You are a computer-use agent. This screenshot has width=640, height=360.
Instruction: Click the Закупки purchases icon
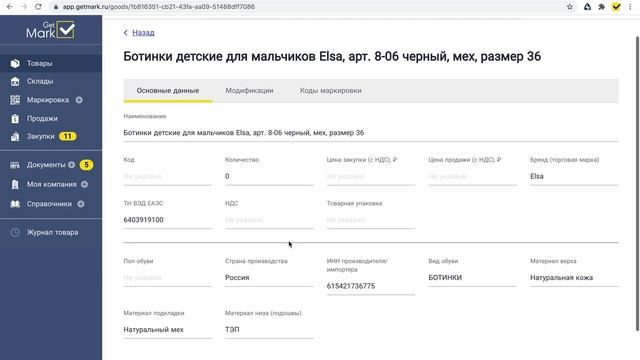tap(15, 136)
